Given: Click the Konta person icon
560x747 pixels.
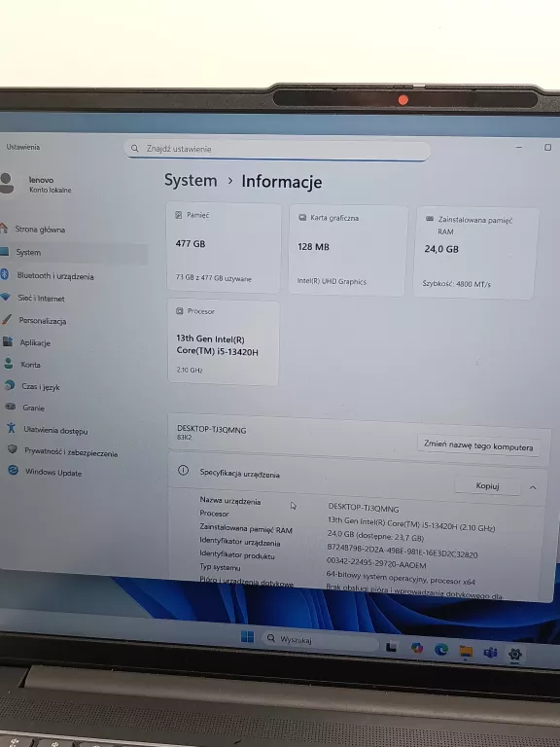Looking at the screenshot, I should coord(9,364).
